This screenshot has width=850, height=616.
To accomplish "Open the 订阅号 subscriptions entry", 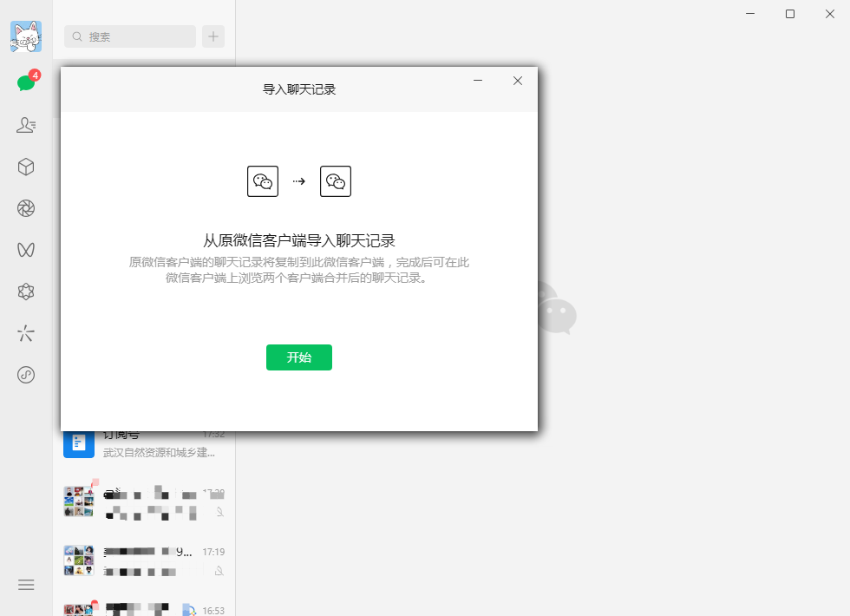I will click(143, 442).
